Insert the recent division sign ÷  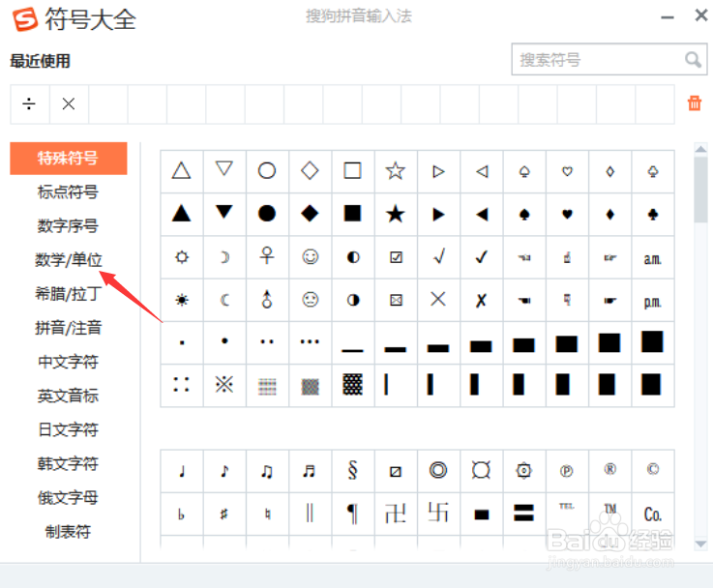tap(30, 104)
